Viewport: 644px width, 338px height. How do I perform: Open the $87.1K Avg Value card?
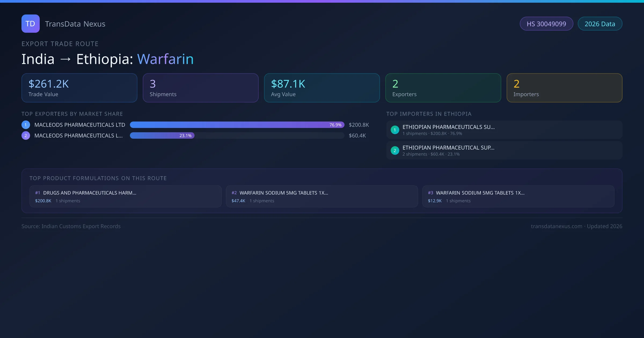coord(322,88)
